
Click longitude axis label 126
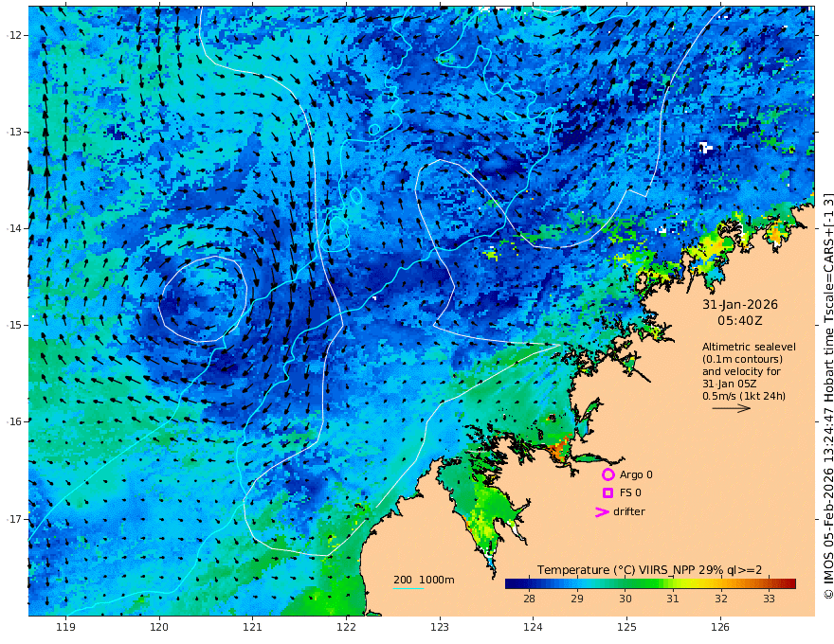coord(720,628)
